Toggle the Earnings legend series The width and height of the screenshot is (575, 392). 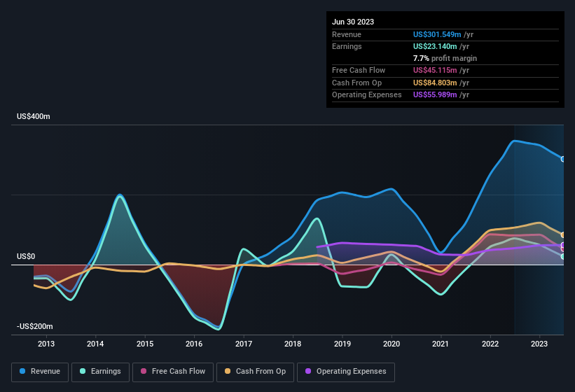click(99, 372)
